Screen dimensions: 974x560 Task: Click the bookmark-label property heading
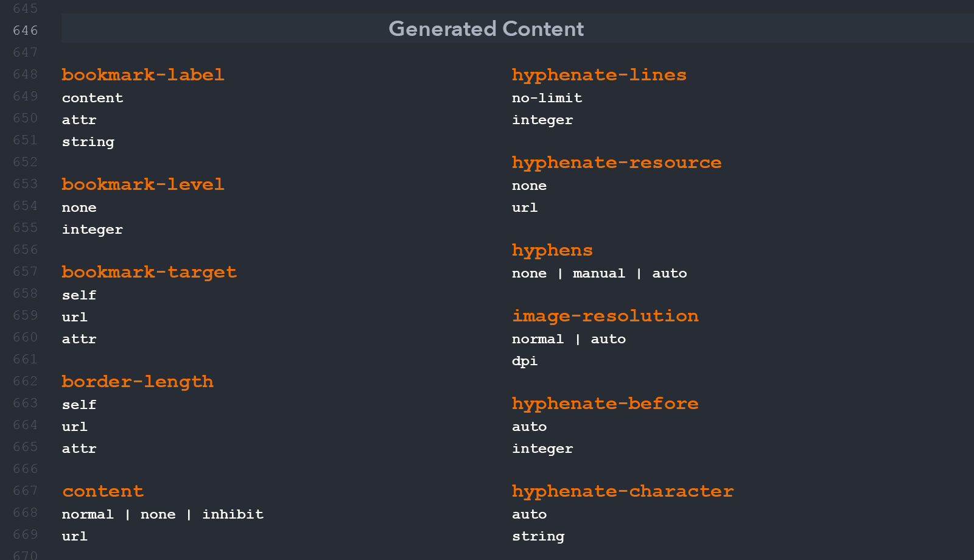tap(143, 75)
